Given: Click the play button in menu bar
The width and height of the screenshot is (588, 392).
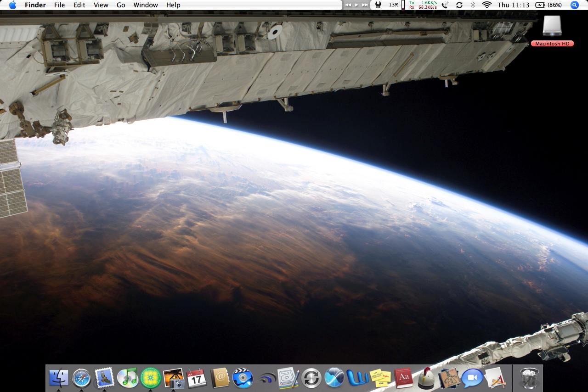Looking at the screenshot, I should (x=356, y=5).
